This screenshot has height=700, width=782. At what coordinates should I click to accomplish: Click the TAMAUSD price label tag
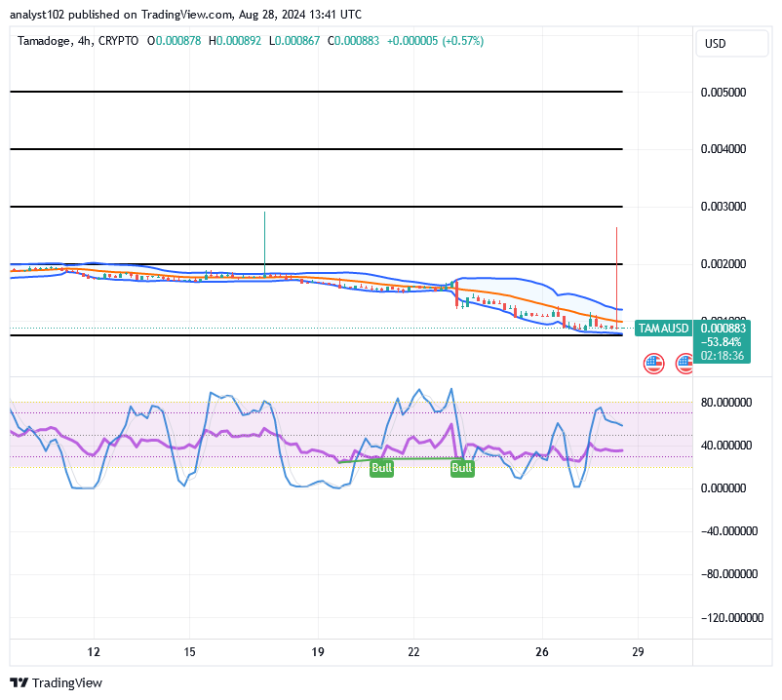click(663, 328)
